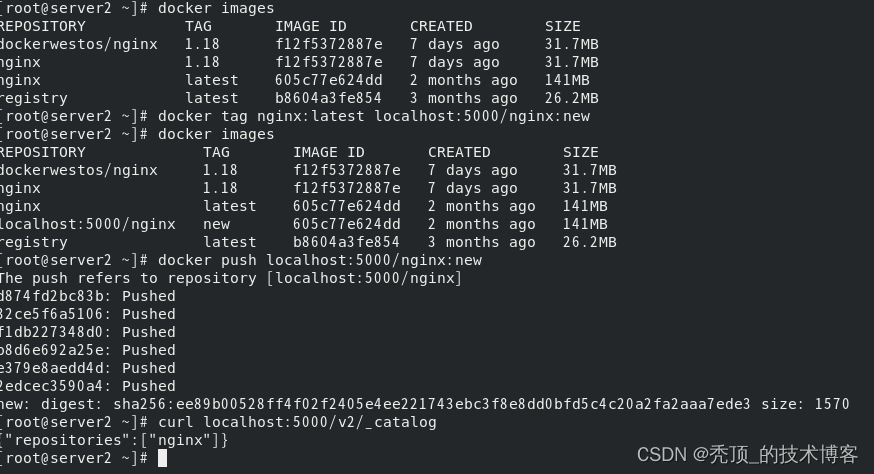Image resolution: width=874 pixels, height=474 pixels.
Task: Click the first REPOSITORY column header
Action: [42, 26]
